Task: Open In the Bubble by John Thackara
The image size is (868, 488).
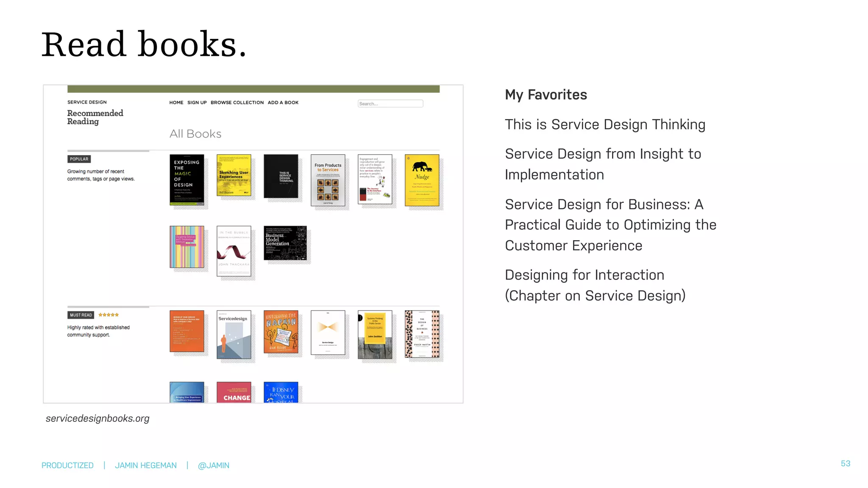Action: tap(234, 251)
